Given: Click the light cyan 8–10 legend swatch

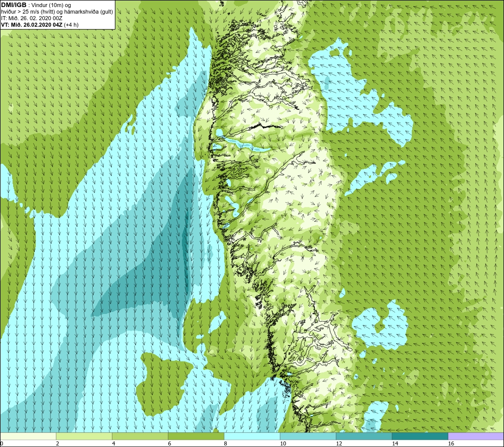Looking at the screenshot, I should pos(252,436).
